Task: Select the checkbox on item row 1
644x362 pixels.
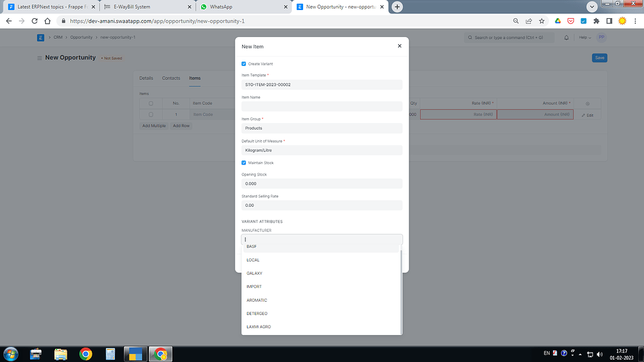Action: (151, 114)
